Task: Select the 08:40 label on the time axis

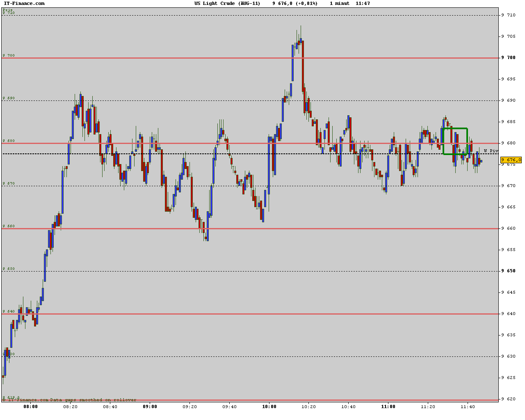Action: 110,407
